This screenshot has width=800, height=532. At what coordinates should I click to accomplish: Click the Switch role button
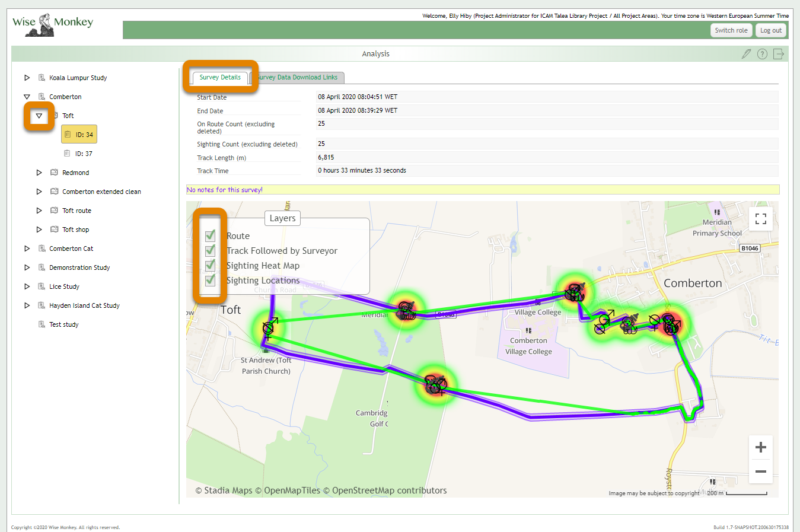click(x=731, y=30)
